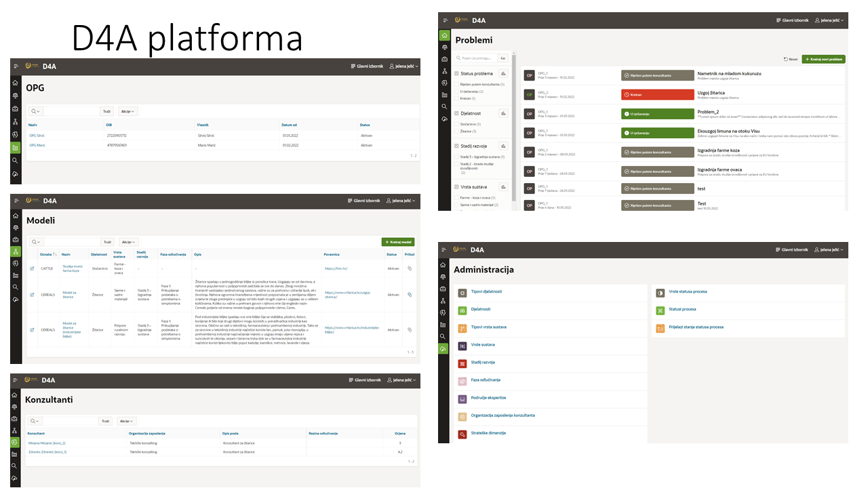Check the Riješen putem konzultanta filter checkbox
The height and width of the screenshot is (488, 868).
457,84
